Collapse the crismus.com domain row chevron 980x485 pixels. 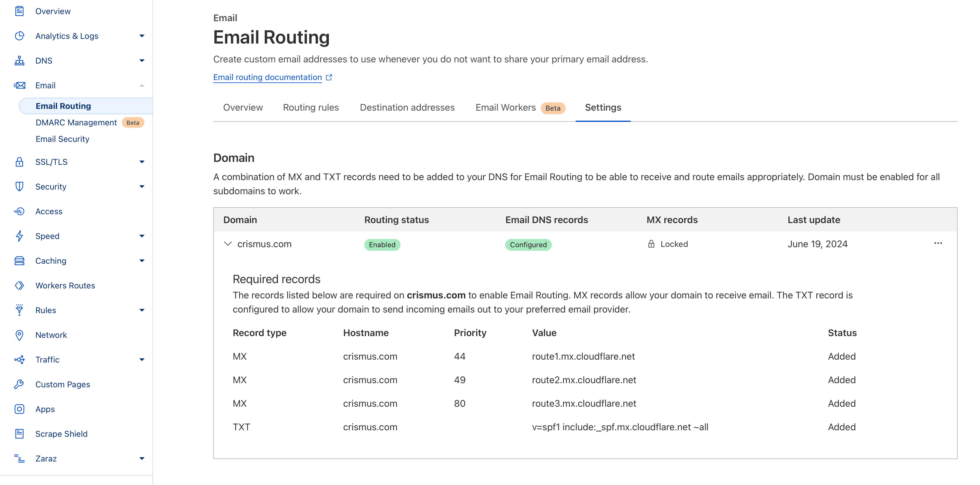coord(228,244)
